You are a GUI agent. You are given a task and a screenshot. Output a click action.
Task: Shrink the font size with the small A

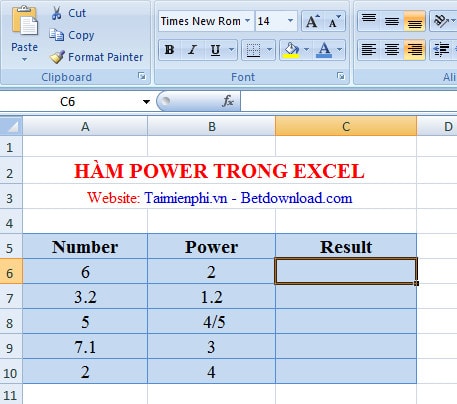tap(334, 21)
